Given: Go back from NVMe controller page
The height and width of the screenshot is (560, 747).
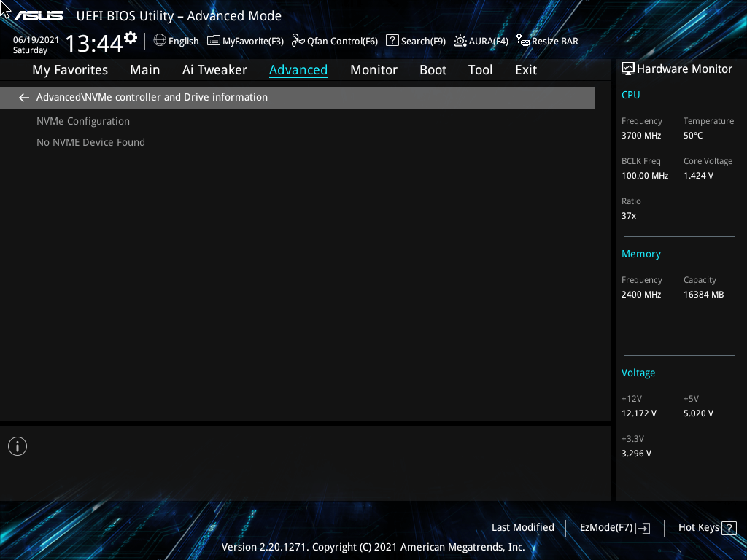Looking at the screenshot, I should pos(23,97).
